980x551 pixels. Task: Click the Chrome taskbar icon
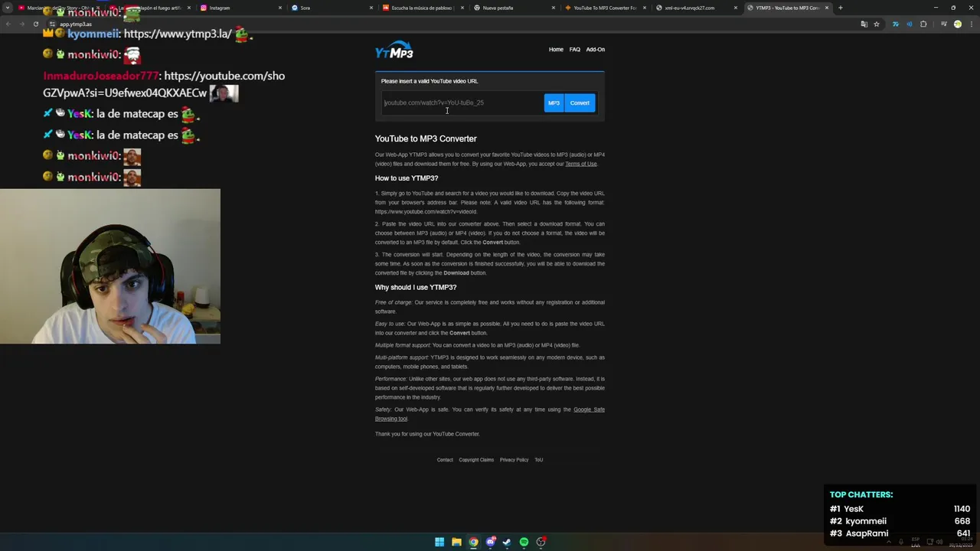pyautogui.click(x=473, y=542)
